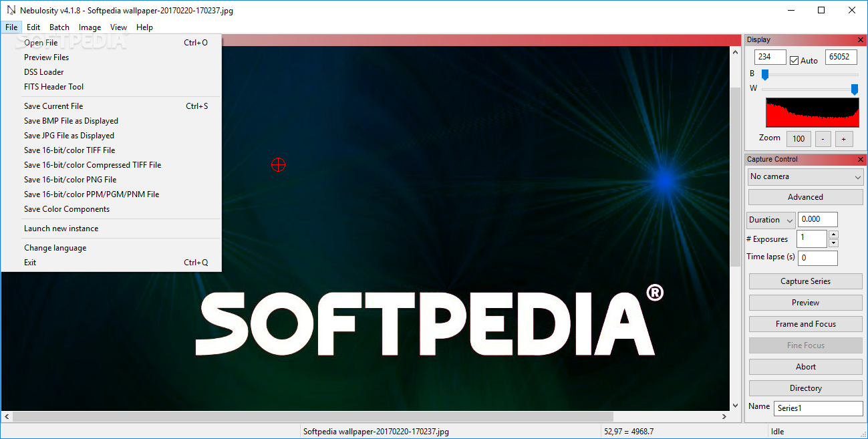Select Save BMP File as Displayed

112,121
